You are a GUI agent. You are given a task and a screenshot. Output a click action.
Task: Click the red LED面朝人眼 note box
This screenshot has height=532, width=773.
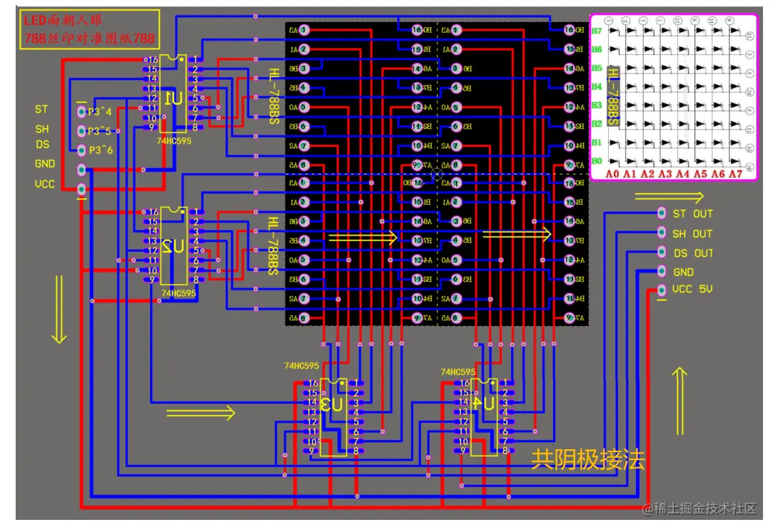click(90, 29)
